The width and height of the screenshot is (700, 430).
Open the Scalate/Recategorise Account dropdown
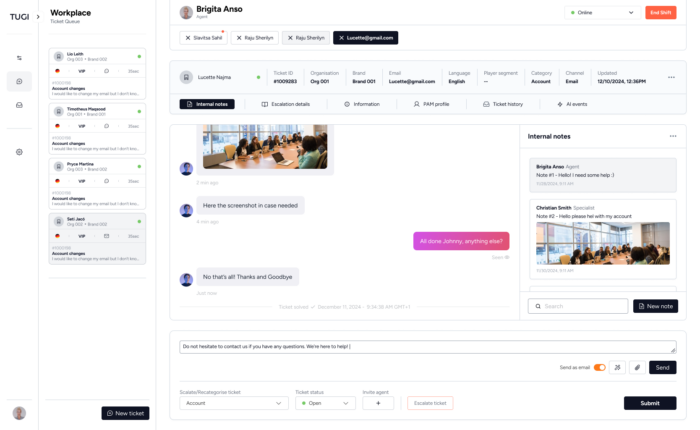click(x=234, y=403)
